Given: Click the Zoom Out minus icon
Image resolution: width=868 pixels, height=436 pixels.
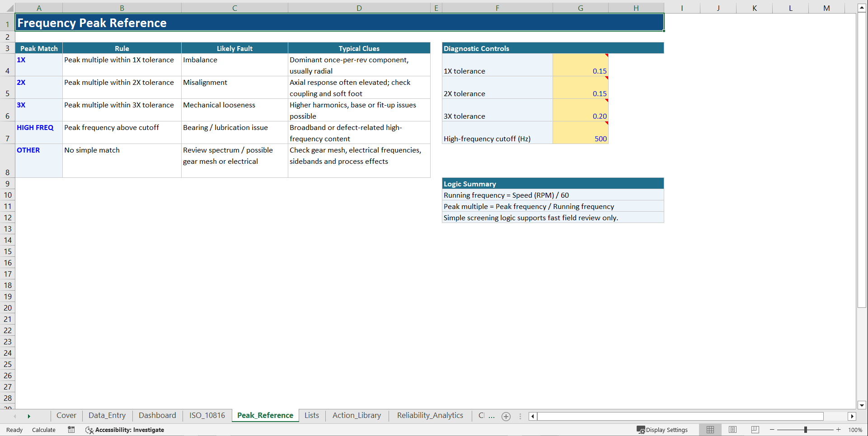Looking at the screenshot, I should (771, 430).
